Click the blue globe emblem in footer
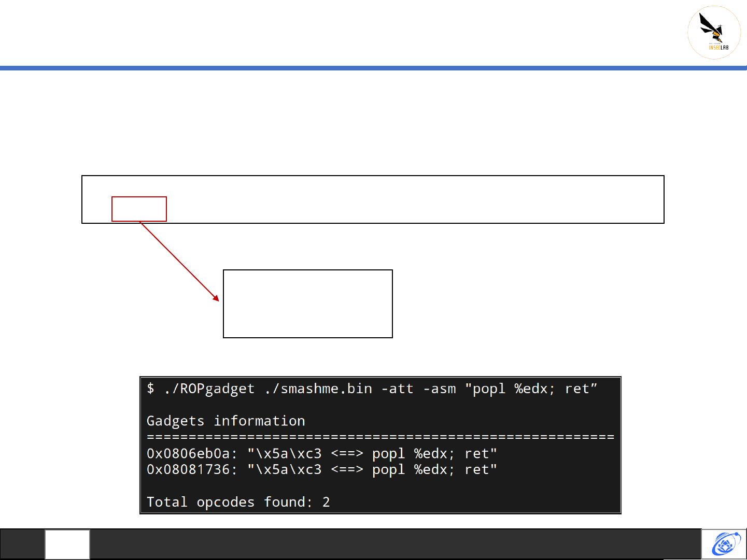 724,544
